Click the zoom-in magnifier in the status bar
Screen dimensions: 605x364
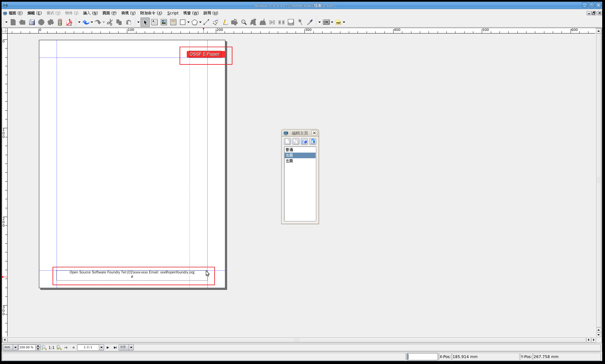pos(59,347)
